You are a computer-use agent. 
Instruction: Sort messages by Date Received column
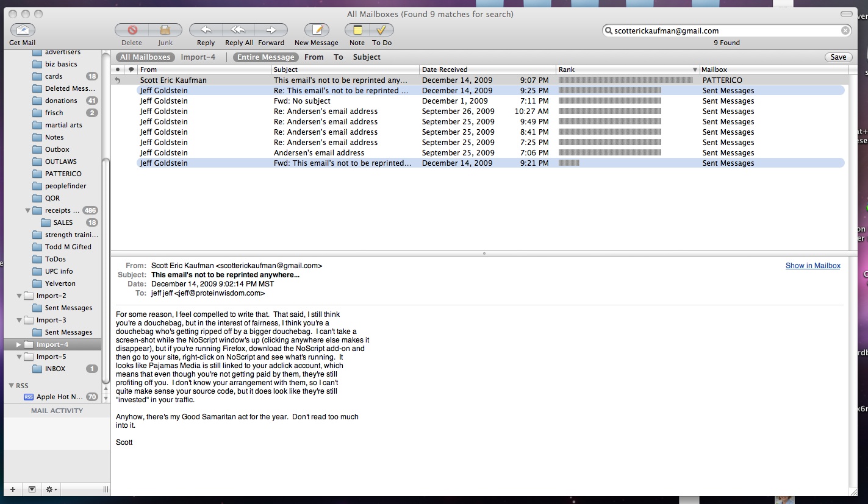tap(444, 69)
